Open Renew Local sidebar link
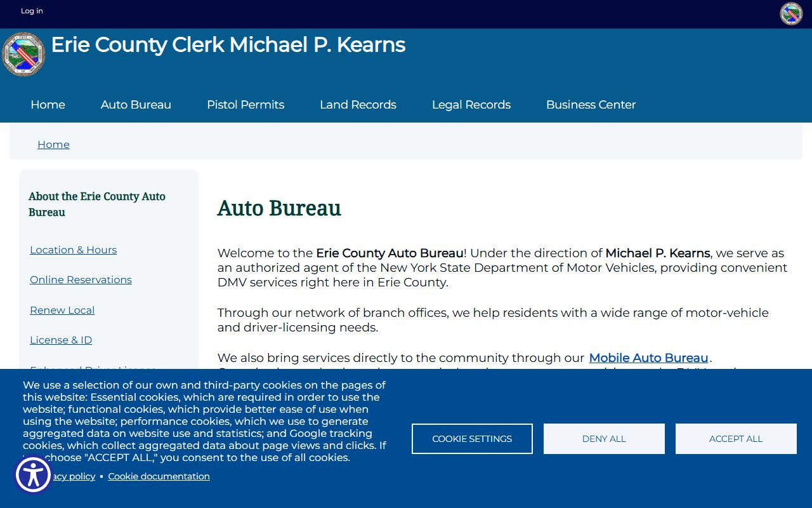The width and height of the screenshot is (812, 508). 62,310
